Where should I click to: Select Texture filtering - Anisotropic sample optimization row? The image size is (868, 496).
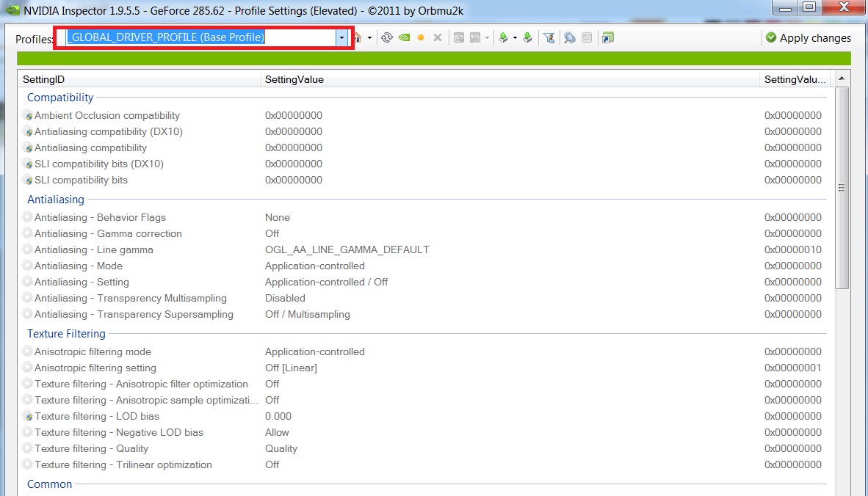(x=424, y=400)
